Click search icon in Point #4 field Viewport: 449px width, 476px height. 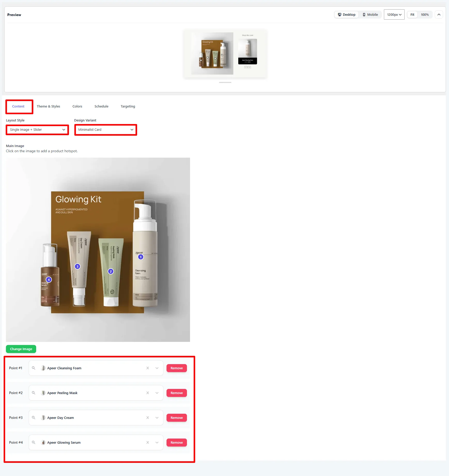(x=34, y=442)
